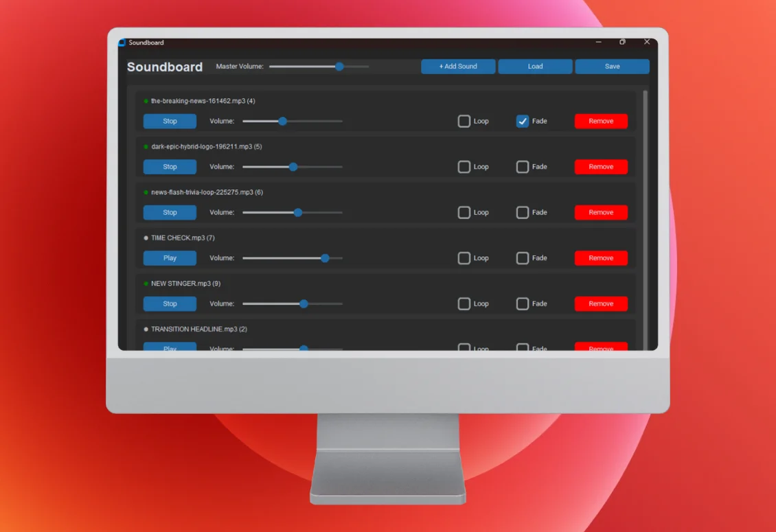Click the volume slider handle for dark-epic-hybrid-logo-196211.mp3
Viewport: 776px width, 532px height.
point(293,167)
